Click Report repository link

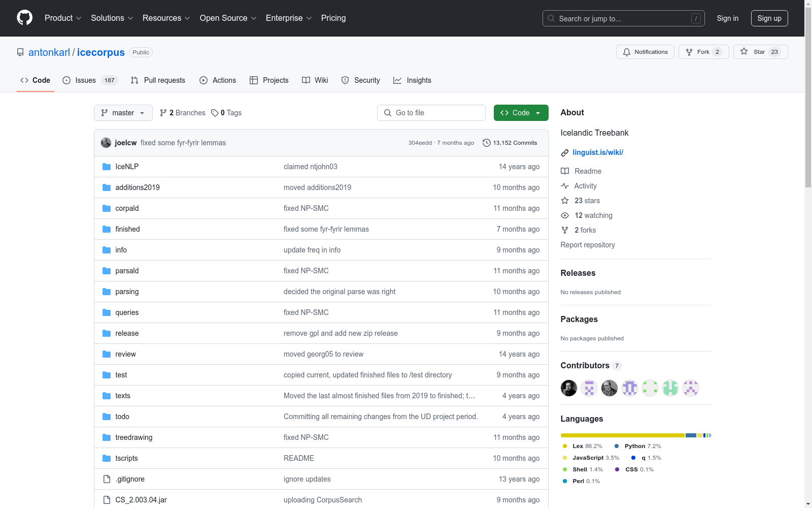pyautogui.click(x=588, y=245)
